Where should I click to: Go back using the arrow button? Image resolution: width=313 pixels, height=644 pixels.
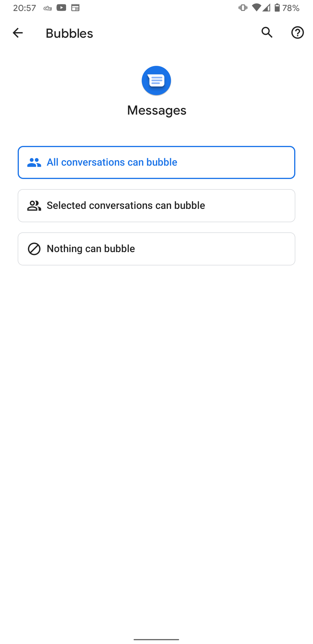(x=17, y=33)
